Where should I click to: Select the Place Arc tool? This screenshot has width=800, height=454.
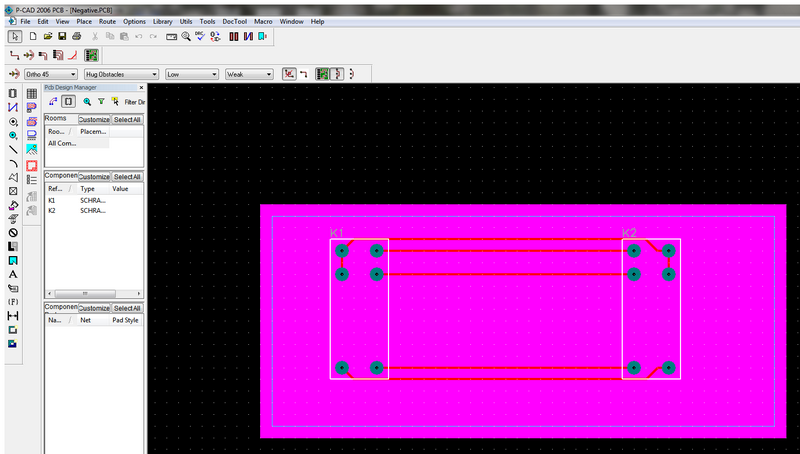click(13, 163)
